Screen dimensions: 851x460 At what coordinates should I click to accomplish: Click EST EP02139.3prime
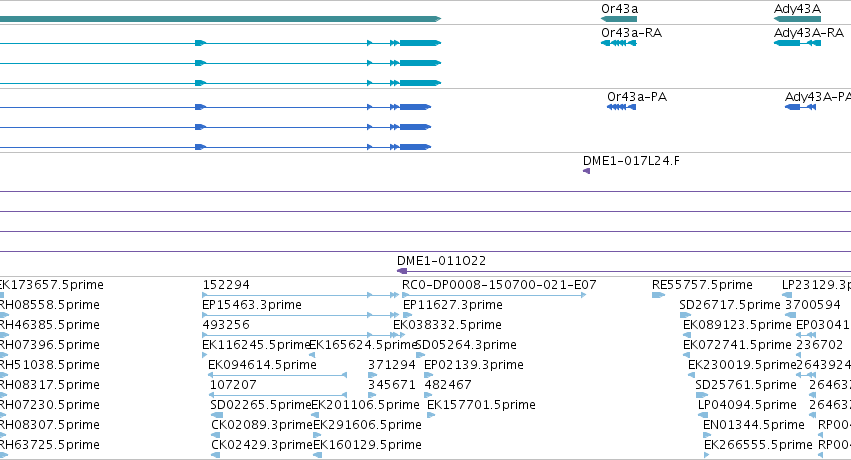coord(474,365)
